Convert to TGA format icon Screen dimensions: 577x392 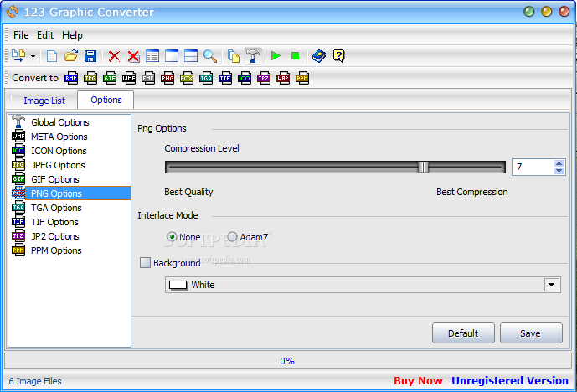(x=206, y=78)
